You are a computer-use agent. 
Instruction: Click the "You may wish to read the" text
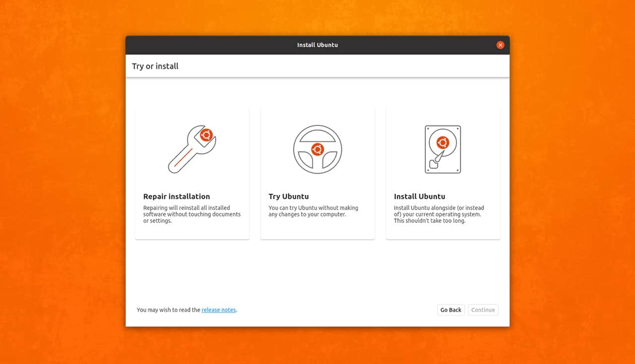click(x=169, y=310)
